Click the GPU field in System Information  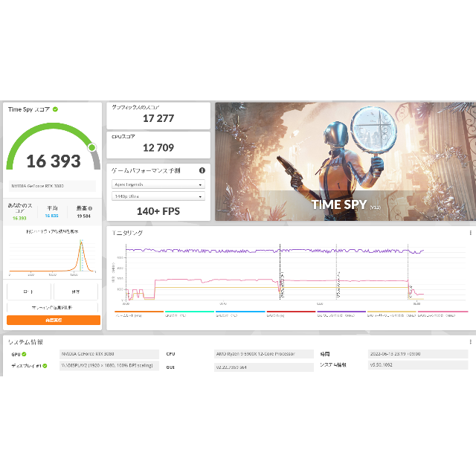coord(109,354)
